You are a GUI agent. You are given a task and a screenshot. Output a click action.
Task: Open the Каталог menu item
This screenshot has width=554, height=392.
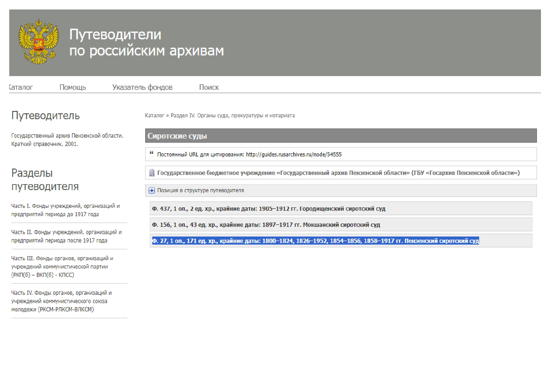[x=21, y=87]
